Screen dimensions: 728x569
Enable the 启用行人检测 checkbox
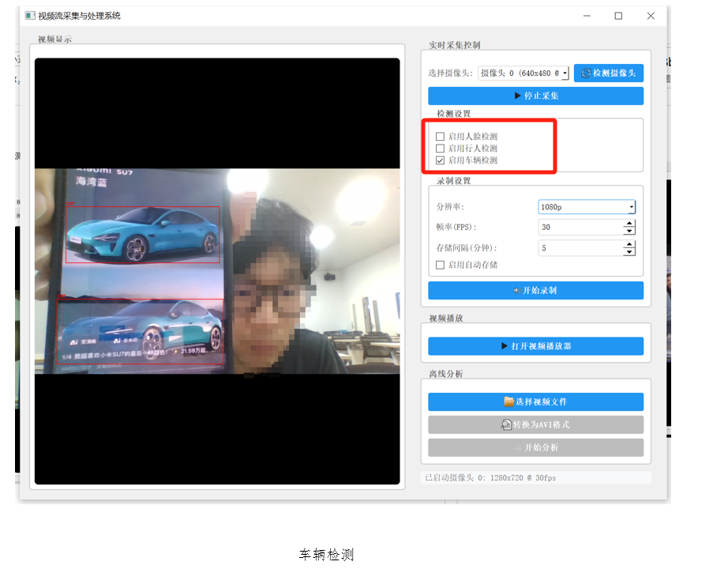point(440,149)
